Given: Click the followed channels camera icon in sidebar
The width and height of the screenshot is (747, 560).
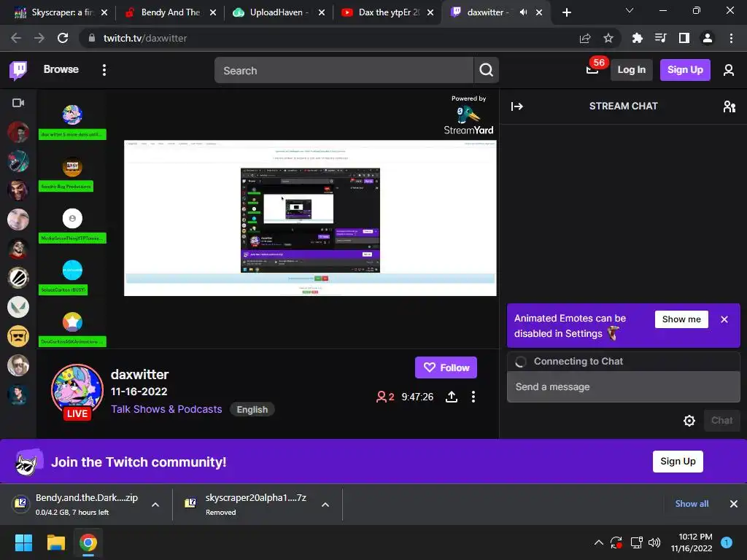Looking at the screenshot, I should point(18,103).
